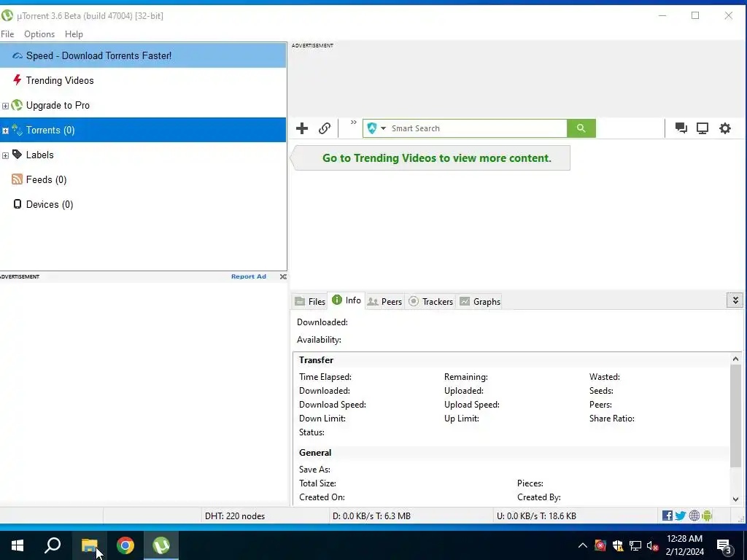Click the orange RSS Feeds icon

click(18, 179)
